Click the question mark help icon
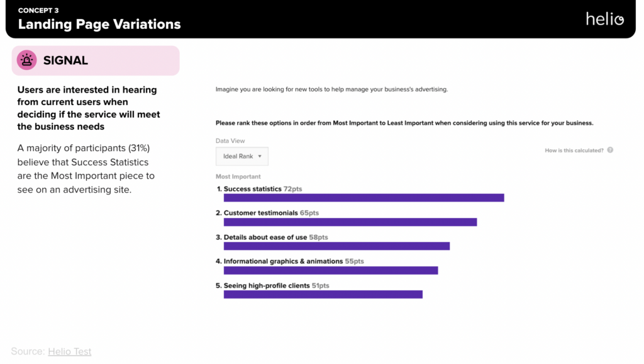Screen dimensions: 644x364 (610, 151)
